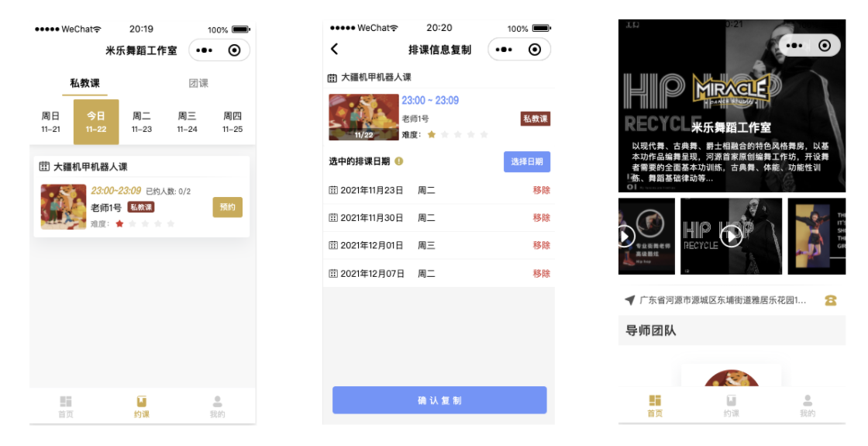Tap the location arrow icon beside the address
868x446 pixels.
coord(630,300)
